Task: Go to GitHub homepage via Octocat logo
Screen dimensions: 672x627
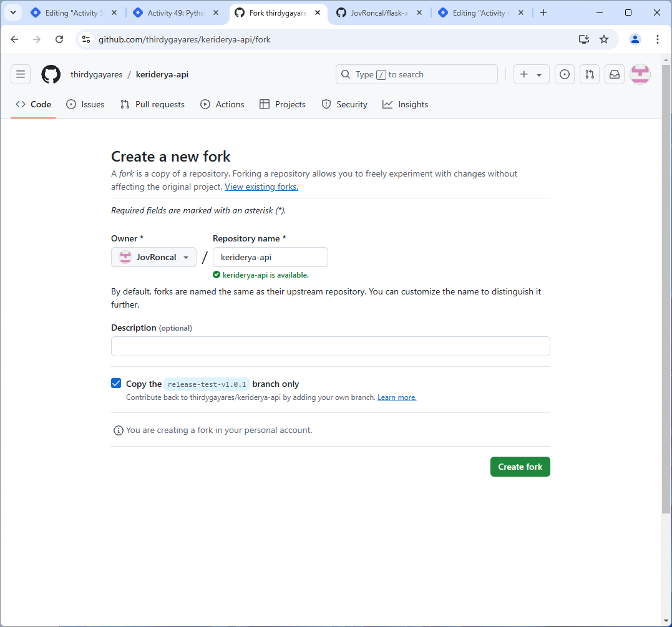Action: coord(51,75)
